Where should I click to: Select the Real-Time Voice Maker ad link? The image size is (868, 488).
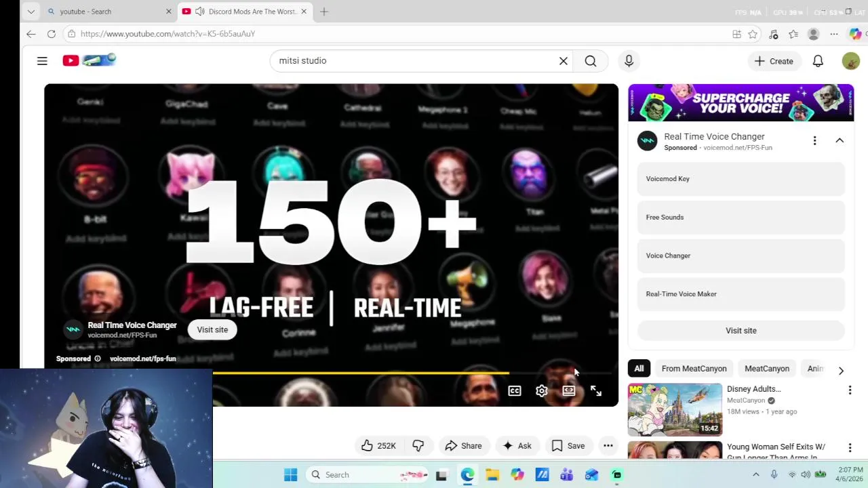click(741, 294)
